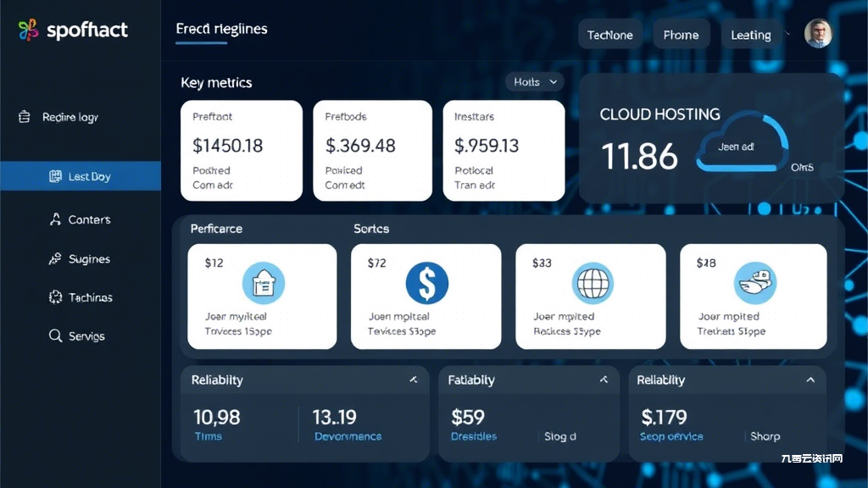Open dropdown arrow next to Leating
This screenshot has height=488, width=868.
point(787,33)
